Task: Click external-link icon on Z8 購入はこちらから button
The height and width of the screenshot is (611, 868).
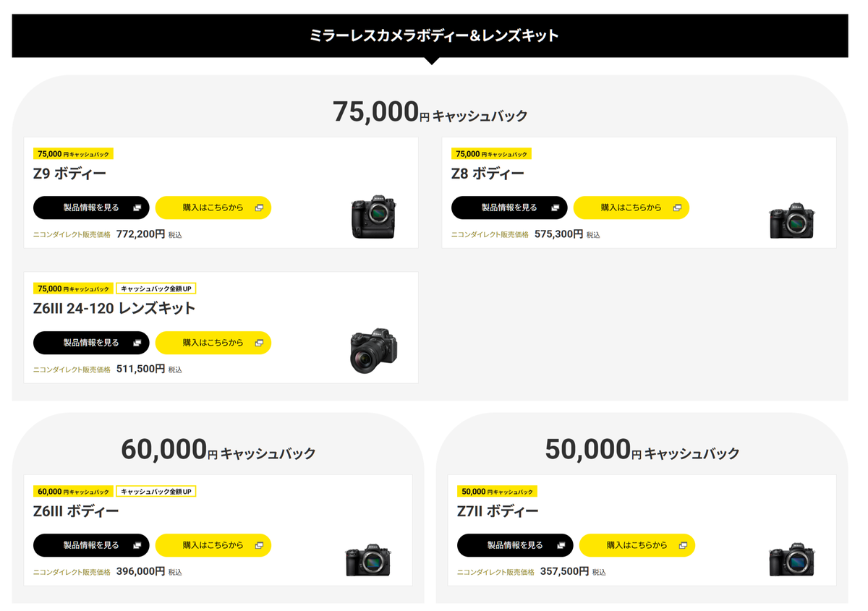Action: (677, 208)
